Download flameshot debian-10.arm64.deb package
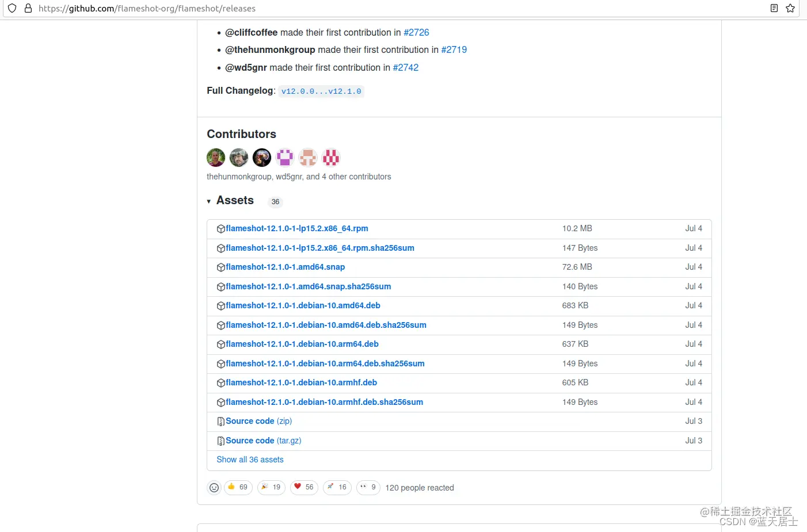The height and width of the screenshot is (532, 807). coord(302,345)
